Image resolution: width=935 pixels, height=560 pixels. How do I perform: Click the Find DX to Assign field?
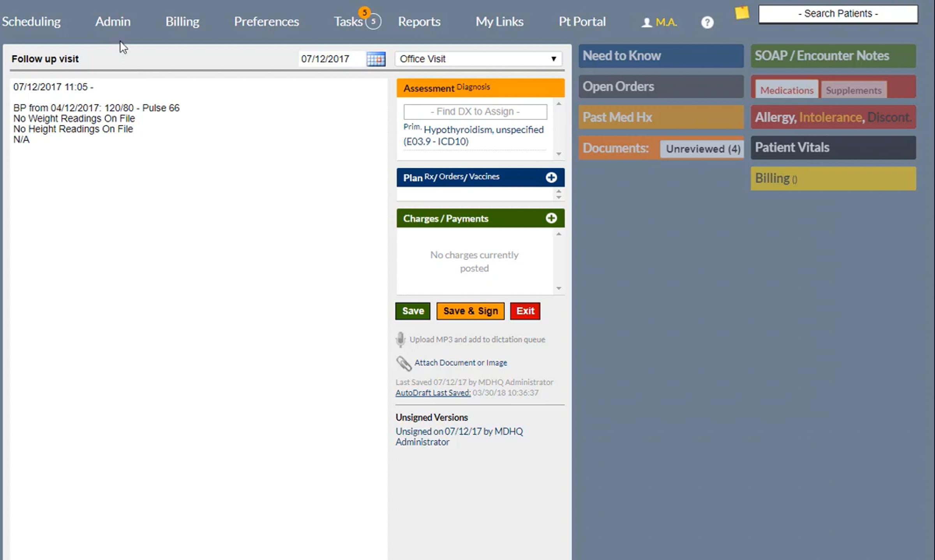pyautogui.click(x=475, y=111)
